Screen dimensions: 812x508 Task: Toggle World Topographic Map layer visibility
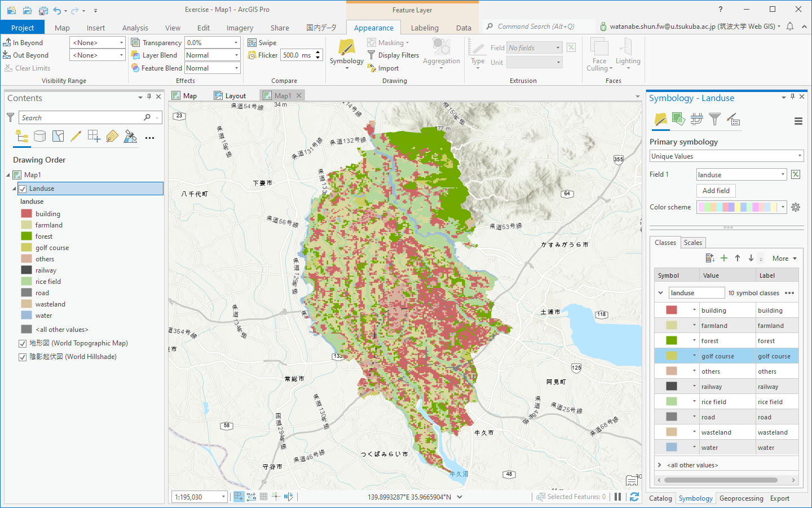pos(23,343)
